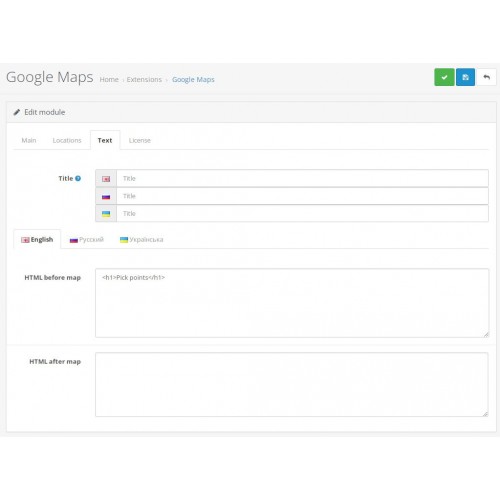Click inside the HTML after map textarea

tap(292, 385)
